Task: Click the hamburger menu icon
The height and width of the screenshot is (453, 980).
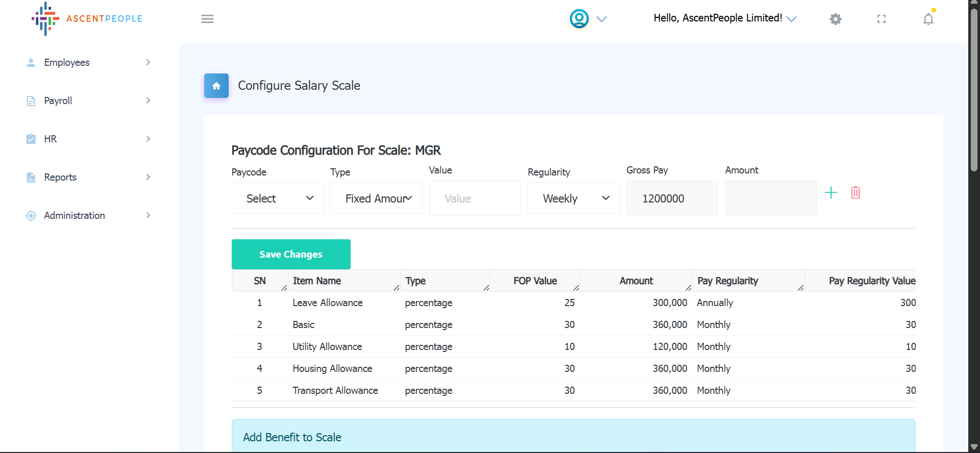Action: click(x=207, y=19)
